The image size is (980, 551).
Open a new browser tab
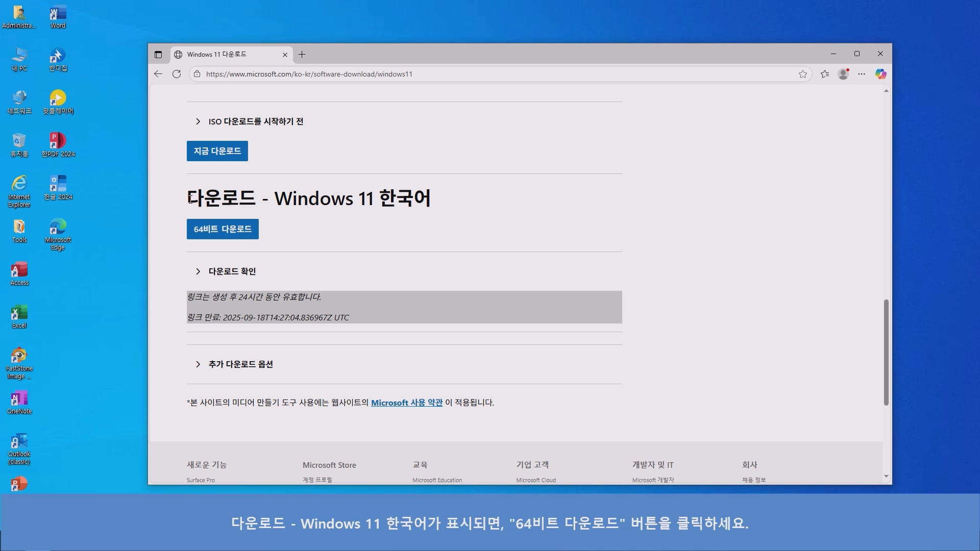(x=302, y=55)
